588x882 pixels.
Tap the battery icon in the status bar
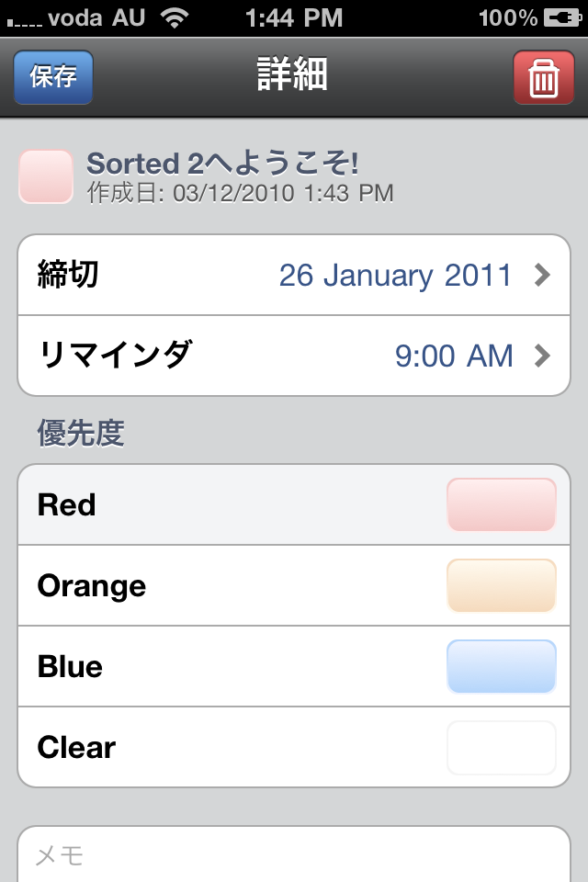562,18
